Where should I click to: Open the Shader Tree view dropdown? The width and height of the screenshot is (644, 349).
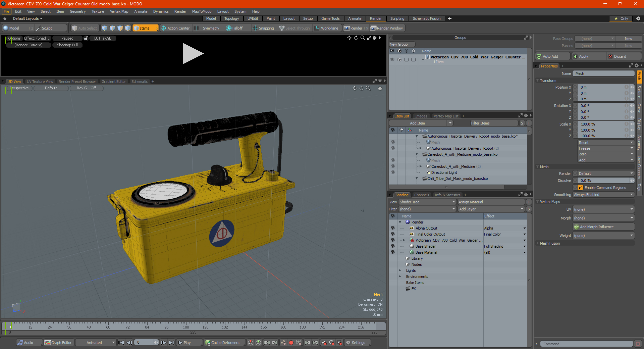pos(427,202)
